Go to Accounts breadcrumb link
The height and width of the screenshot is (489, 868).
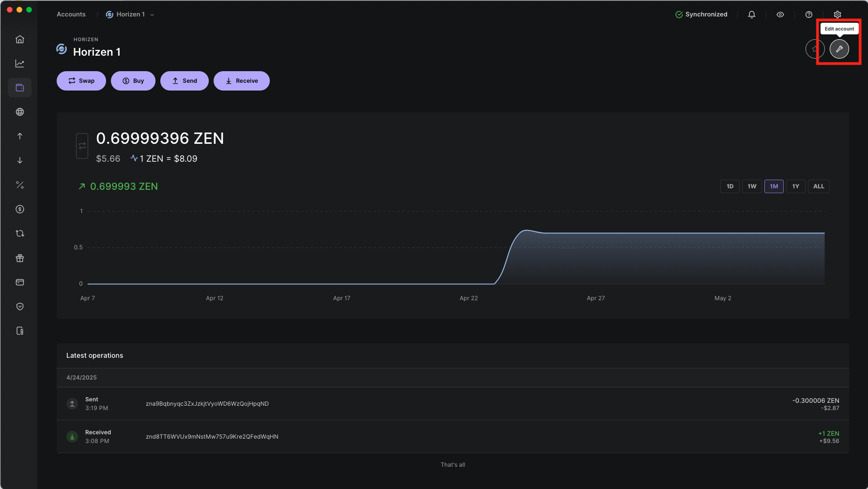pyautogui.click(x=71, y=15)
